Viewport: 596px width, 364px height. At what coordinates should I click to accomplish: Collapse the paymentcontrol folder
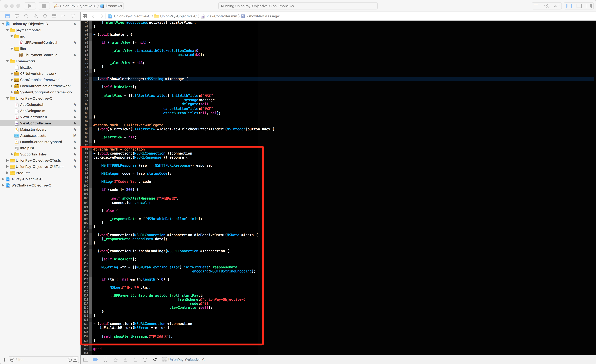[x=7, y=30]
